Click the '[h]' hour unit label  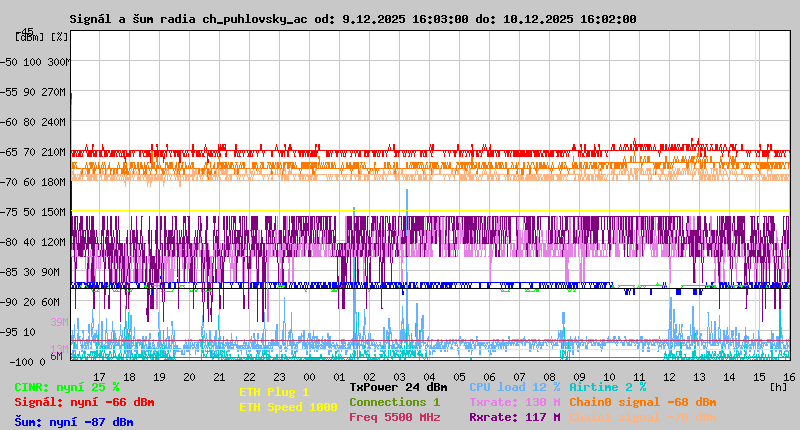click(x=779, y=387)
